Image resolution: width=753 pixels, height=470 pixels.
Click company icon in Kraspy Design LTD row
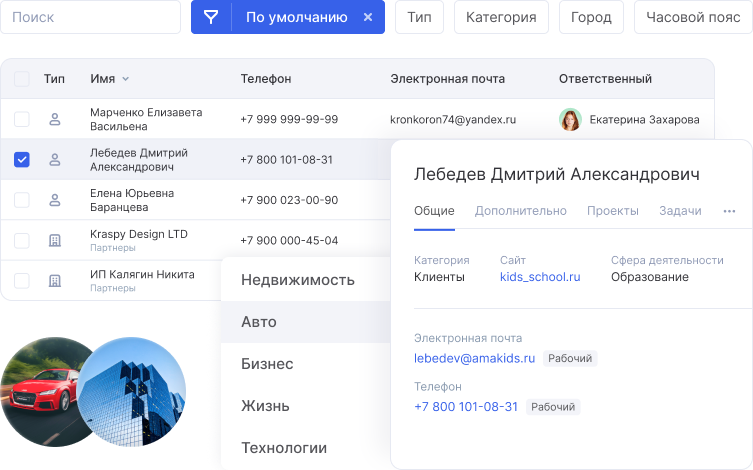tap(55, 240)
